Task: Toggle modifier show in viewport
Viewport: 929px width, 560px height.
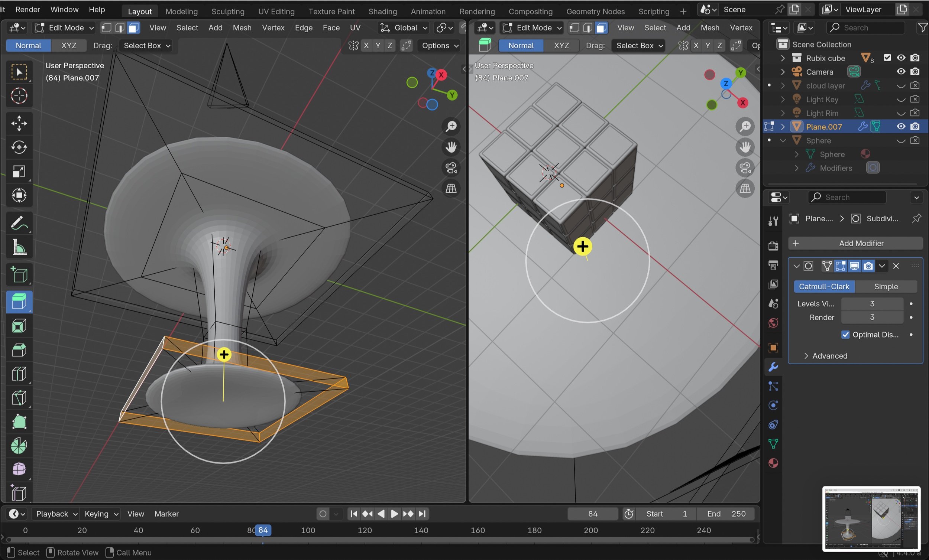Action: 854,266
